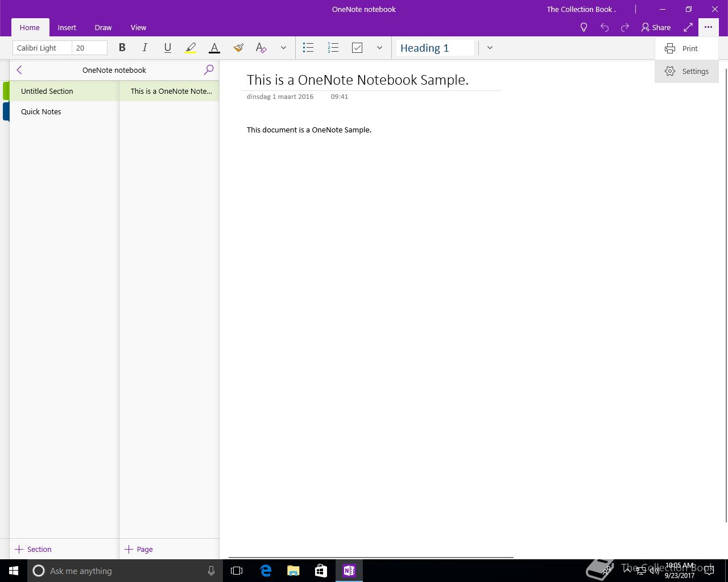The width and height of the screenshot is (728, 582).
Task: Click the font size 20 field
Action: click(x=89, y=48)
